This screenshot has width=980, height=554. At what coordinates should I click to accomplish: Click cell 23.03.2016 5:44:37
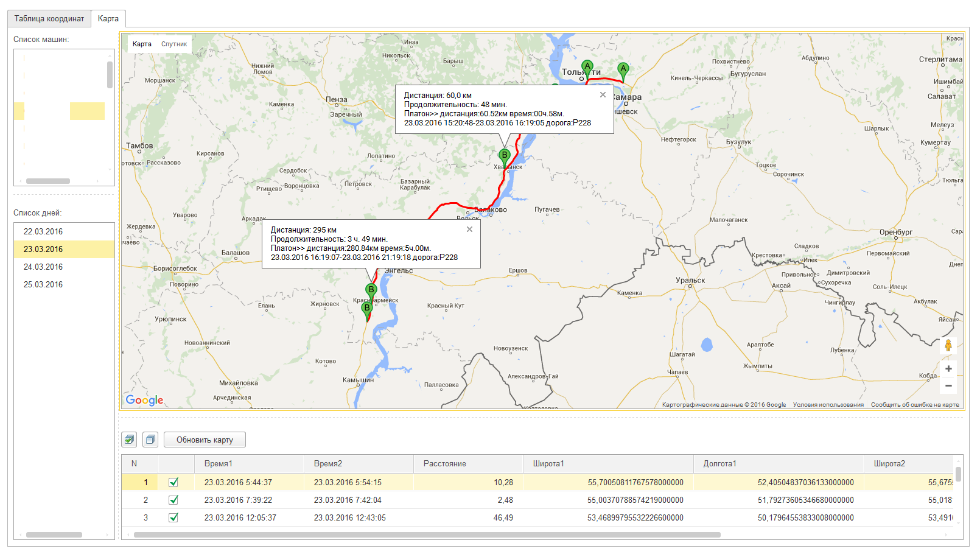[249, 482]
